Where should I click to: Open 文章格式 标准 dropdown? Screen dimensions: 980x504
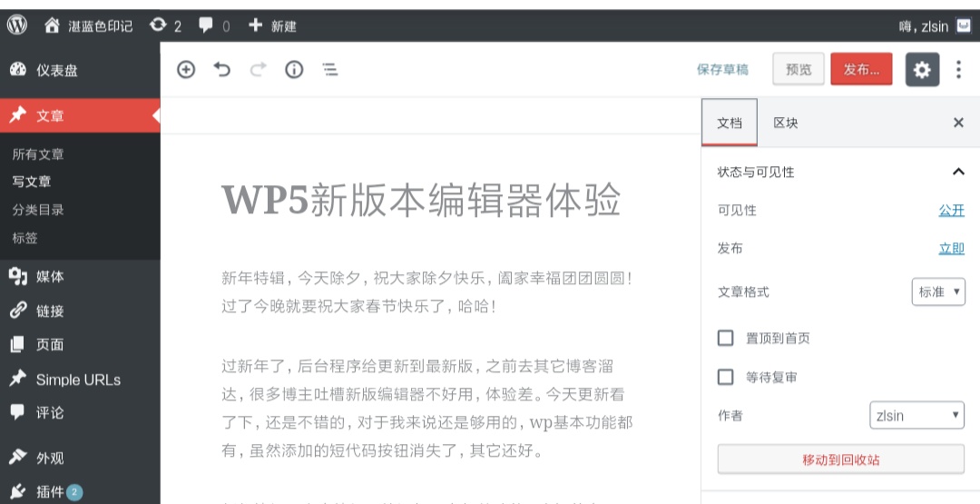click(938, 292)
